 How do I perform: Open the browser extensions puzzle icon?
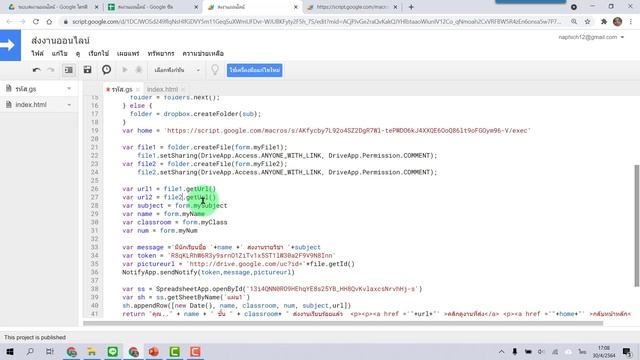click(x=604, y=22)
